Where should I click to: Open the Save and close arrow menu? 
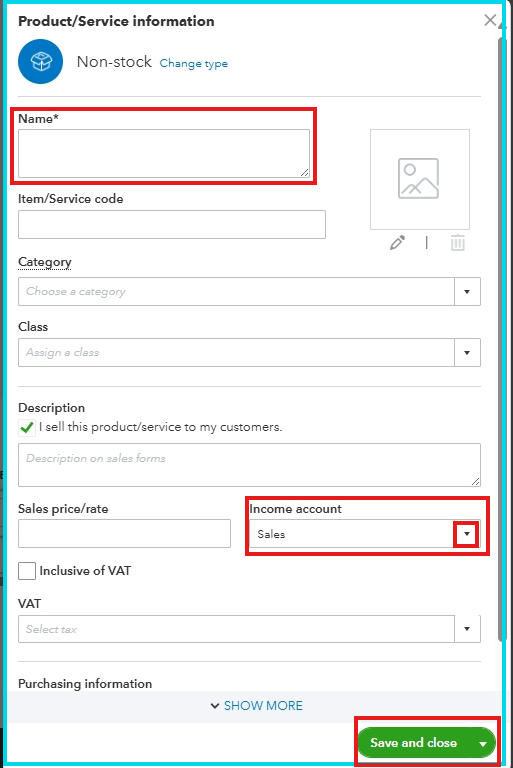tap(483, 743)
